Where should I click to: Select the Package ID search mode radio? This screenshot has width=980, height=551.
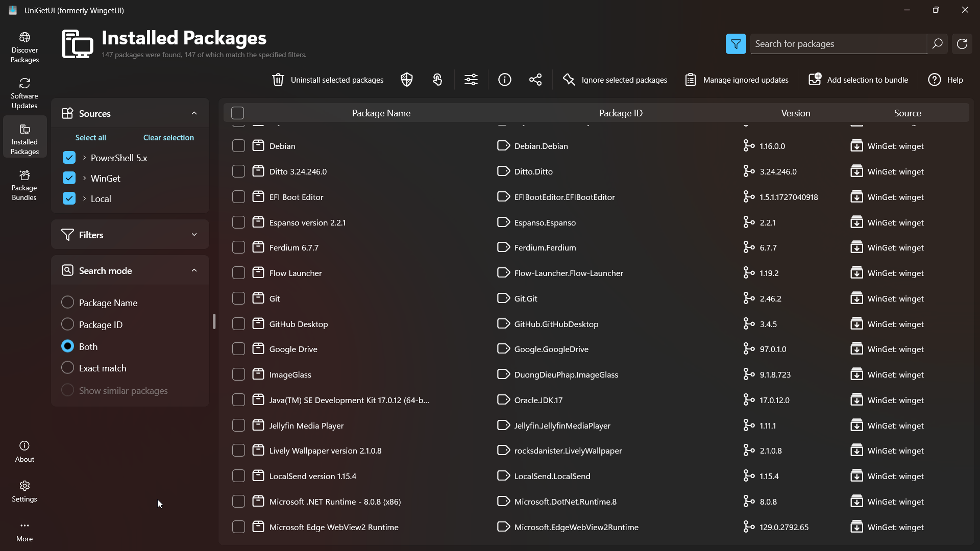coord(67,324)
